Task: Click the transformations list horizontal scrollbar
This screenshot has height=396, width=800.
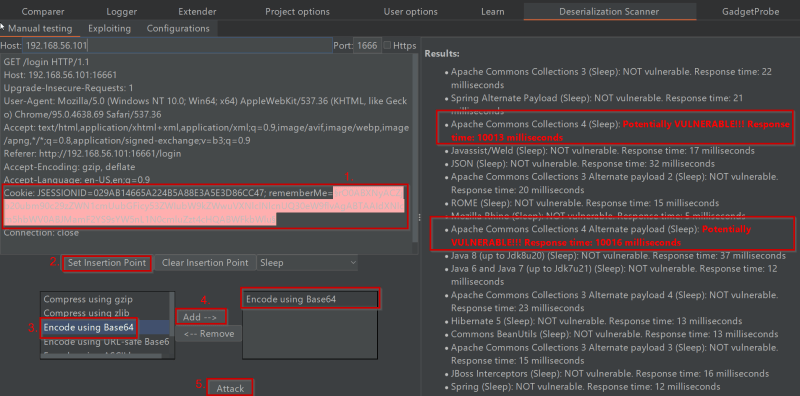Action: pos(102,356)
